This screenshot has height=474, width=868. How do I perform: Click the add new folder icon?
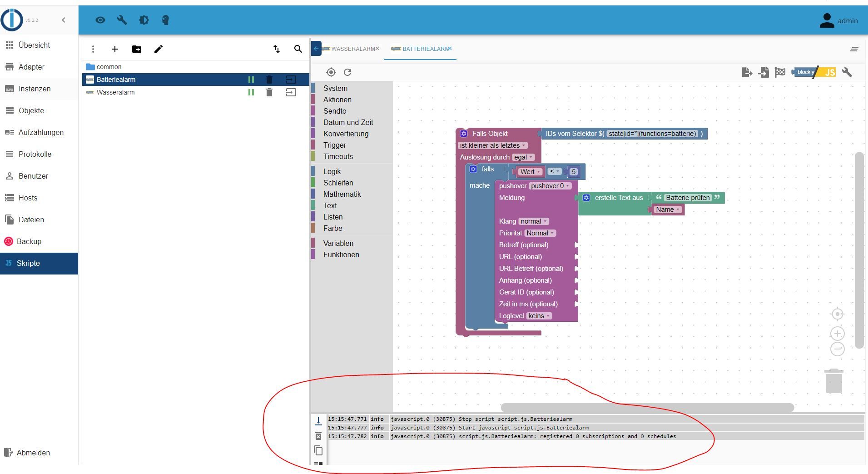point(136,49)
